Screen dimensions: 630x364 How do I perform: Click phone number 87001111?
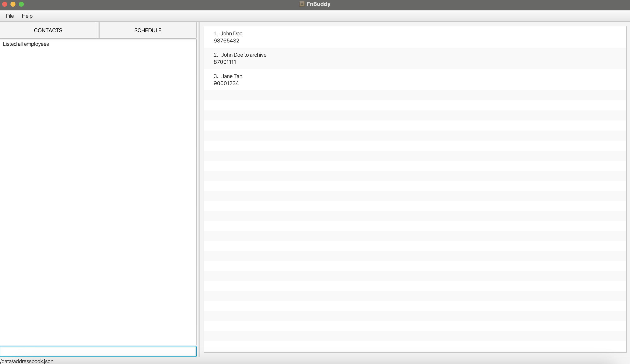[225, 62]
